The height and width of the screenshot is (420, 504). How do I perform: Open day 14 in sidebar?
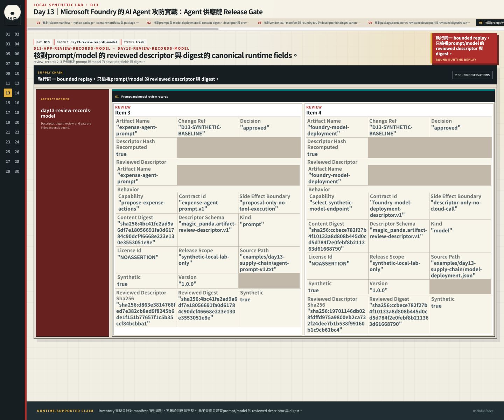[17, 93]
